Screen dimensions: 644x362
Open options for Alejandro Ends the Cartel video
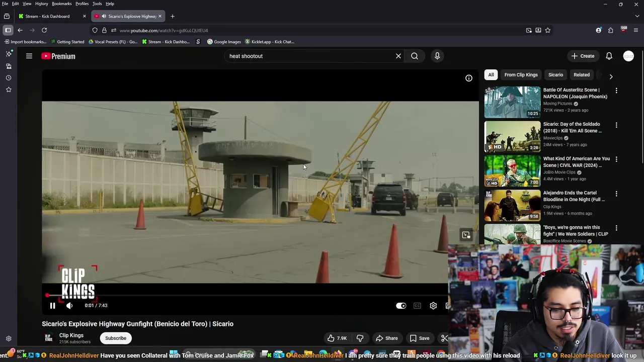(x=616, y=194)
